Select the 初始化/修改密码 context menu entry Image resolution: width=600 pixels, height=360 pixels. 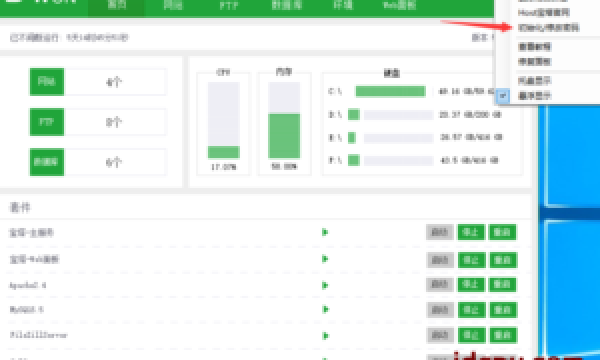click(x=548, y=28)
